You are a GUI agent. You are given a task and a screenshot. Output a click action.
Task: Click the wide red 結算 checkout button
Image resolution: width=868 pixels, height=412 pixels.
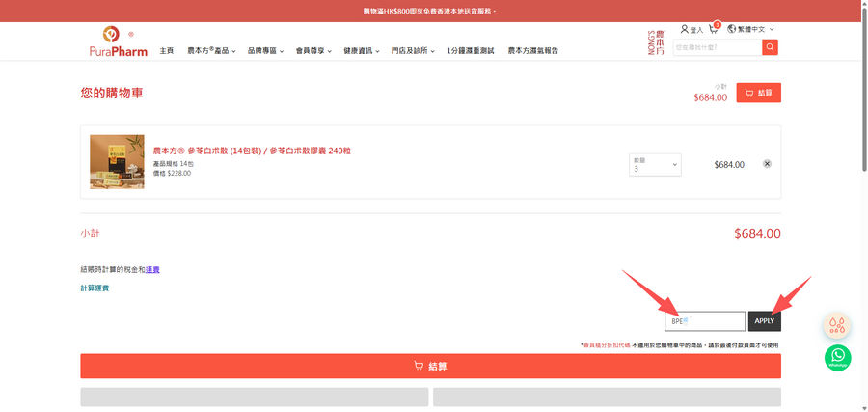(430, 366)
